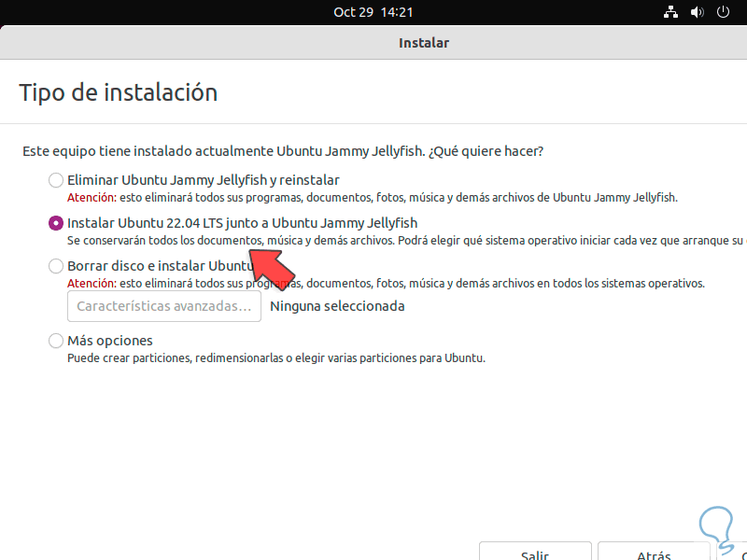Viewport: 747px width, 560px height.
Task: Click the Instalar window title
Action: coord(424,43)
